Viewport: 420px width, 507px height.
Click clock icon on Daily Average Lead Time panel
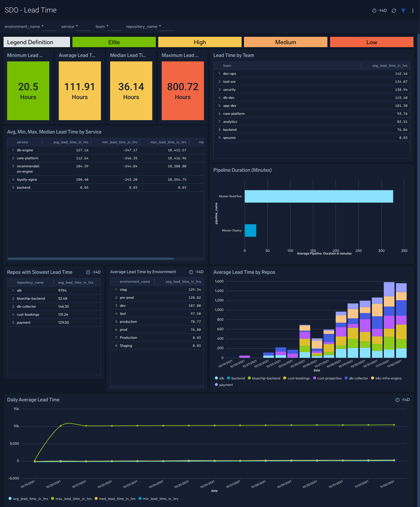pos(397,400)
